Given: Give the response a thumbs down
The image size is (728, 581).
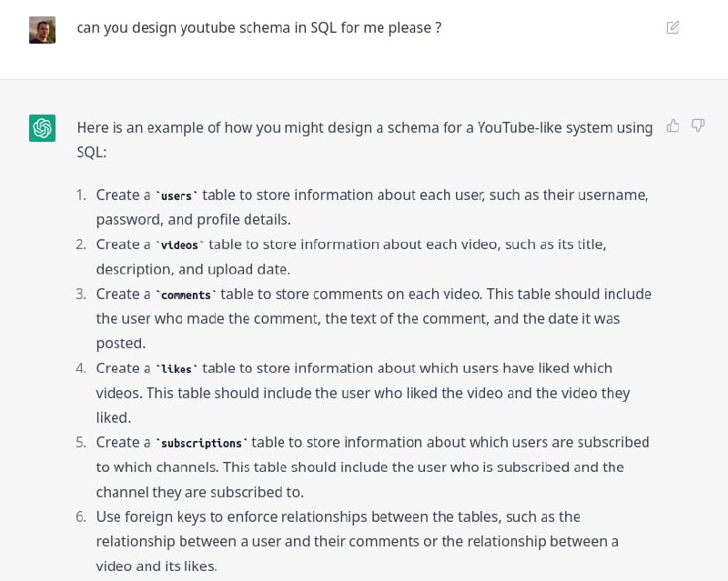Looking at the screenshot, I should click(698, 125).
